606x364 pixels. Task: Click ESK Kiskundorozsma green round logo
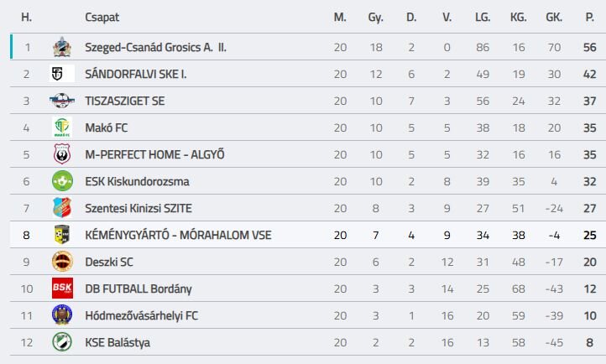click(x=62, y=180)
